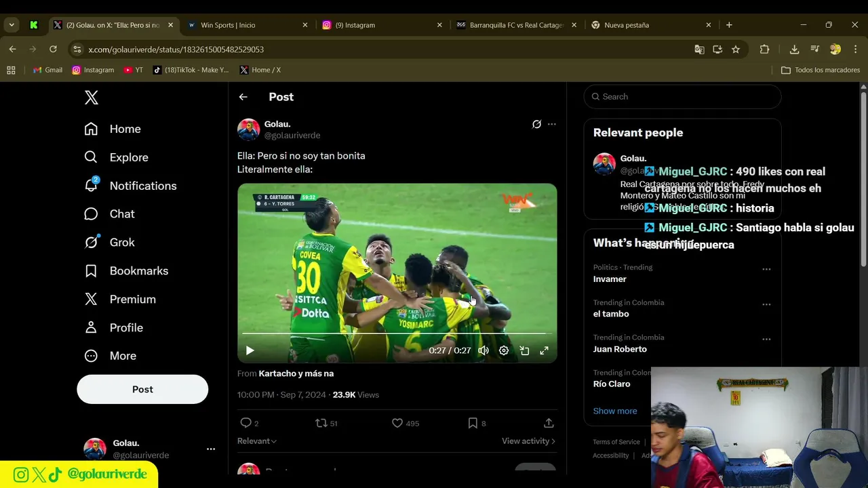This screenshot has height=488, width=868.
Task: Open apps grid in bookmarks bar
Action: pos(11,70)
